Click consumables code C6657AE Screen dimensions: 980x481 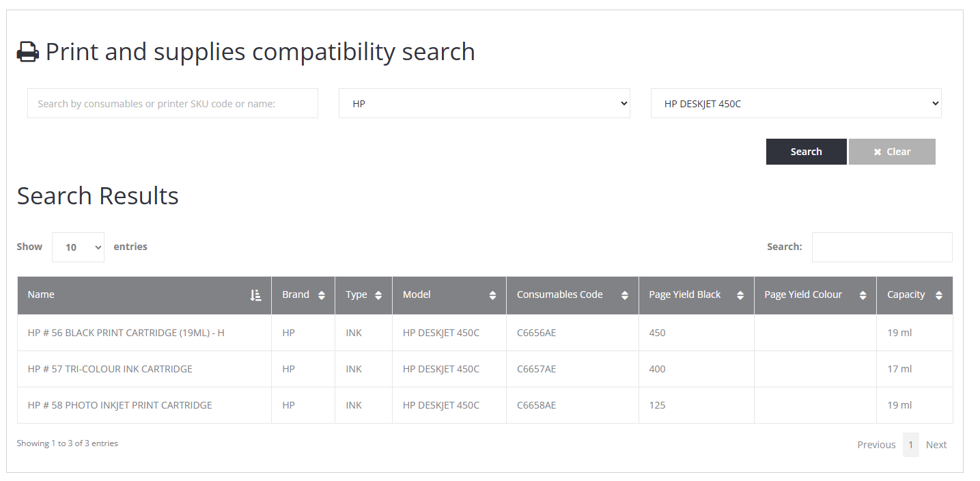pyautogui.click(x=536, y=369)
